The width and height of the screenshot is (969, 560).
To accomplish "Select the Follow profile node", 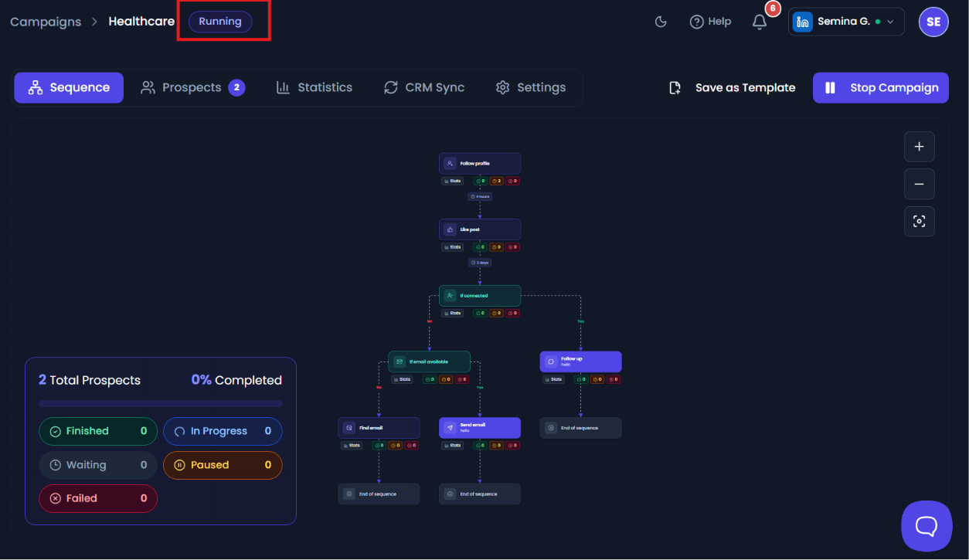I will tap(480, 163).
